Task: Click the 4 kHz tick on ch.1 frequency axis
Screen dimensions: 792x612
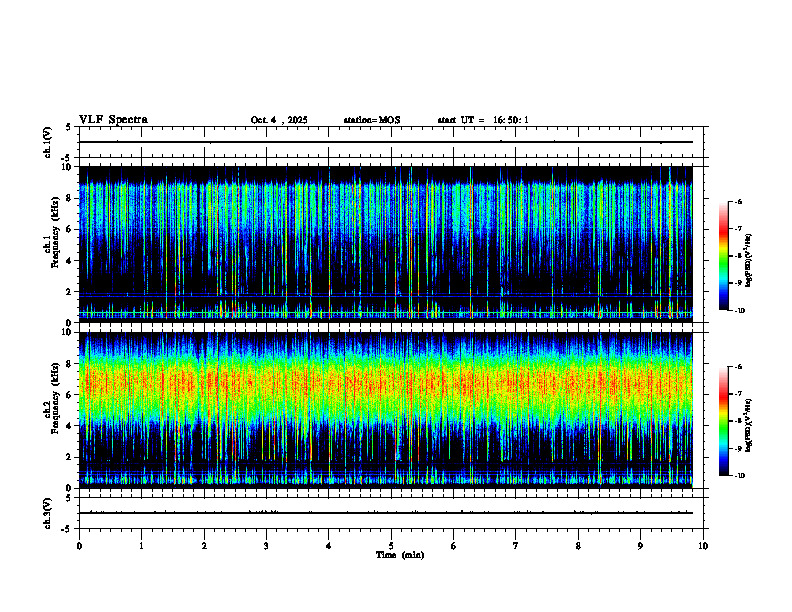Action: point(70,261)
